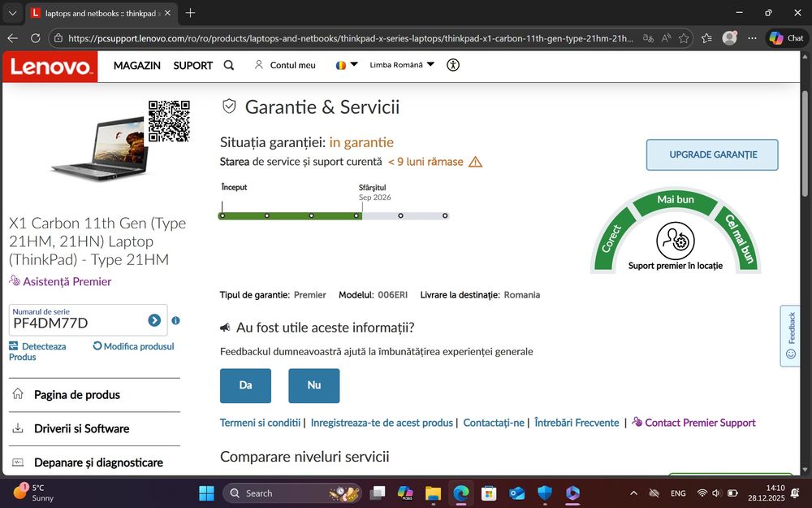812x508 pixels.
Task: Click the taskbar Search box
Action: click(x=292, y=493)
